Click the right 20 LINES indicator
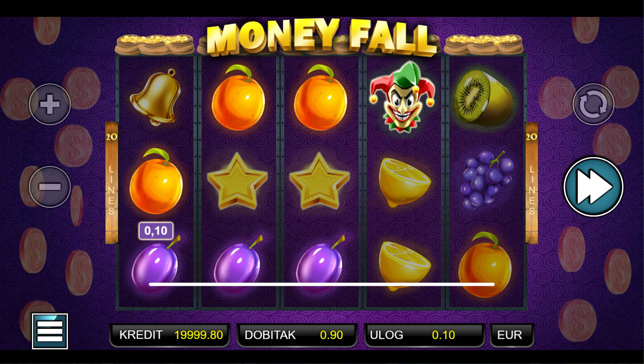The width and height of the screenshot is (644, 364). coord(532,183)
